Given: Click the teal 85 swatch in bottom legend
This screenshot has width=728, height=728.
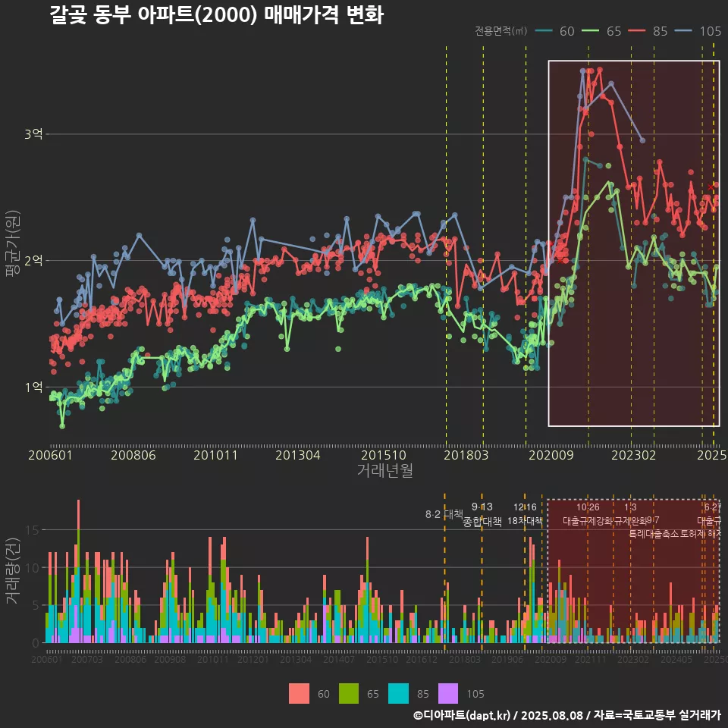Looking at the screenshot, I should pyautogui.click(x=398, y=694).
